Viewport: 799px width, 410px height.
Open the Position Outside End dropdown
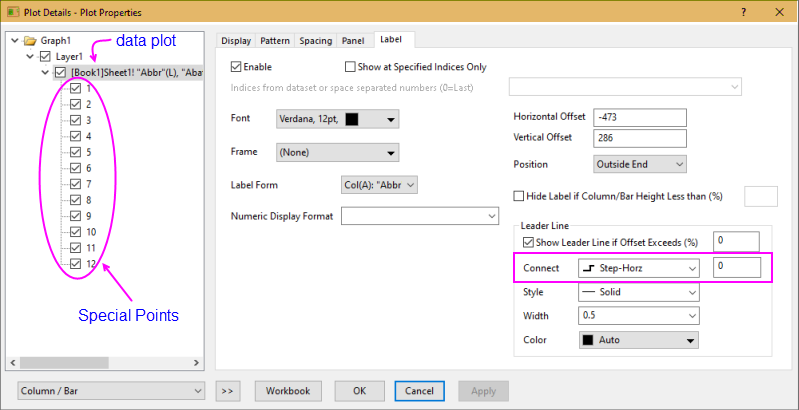click(x=640, y=163)
